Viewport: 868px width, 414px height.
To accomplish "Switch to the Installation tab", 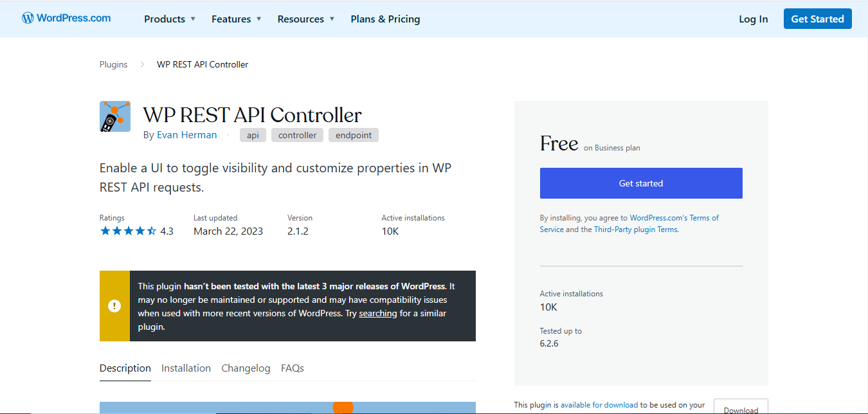I will [186, 368].
